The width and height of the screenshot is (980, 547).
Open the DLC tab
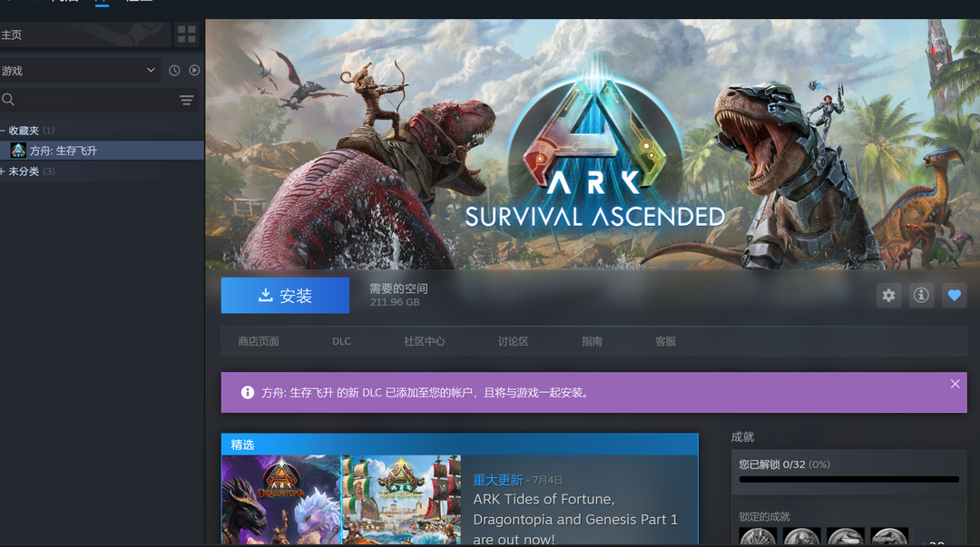click(341, 341)
